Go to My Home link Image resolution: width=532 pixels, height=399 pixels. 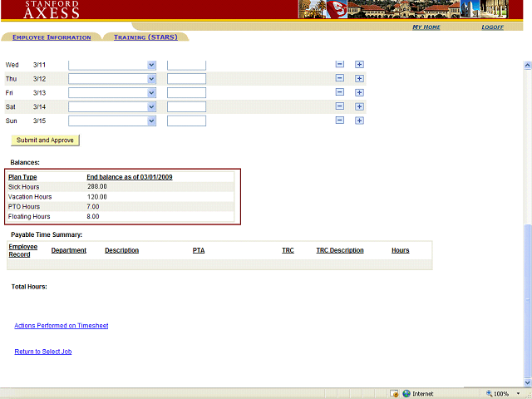[x=426, y=27]
